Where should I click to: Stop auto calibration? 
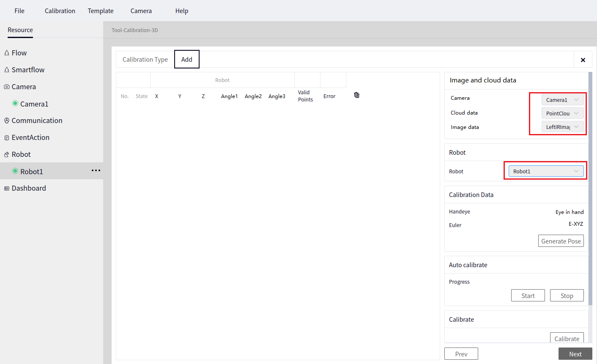pos(567,296)
